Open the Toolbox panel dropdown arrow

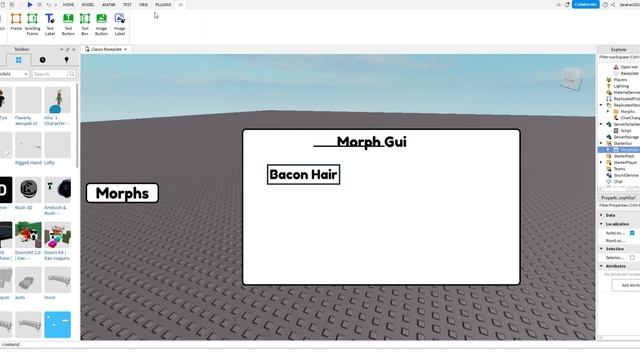pyautogui.click(x=62, y=49)
